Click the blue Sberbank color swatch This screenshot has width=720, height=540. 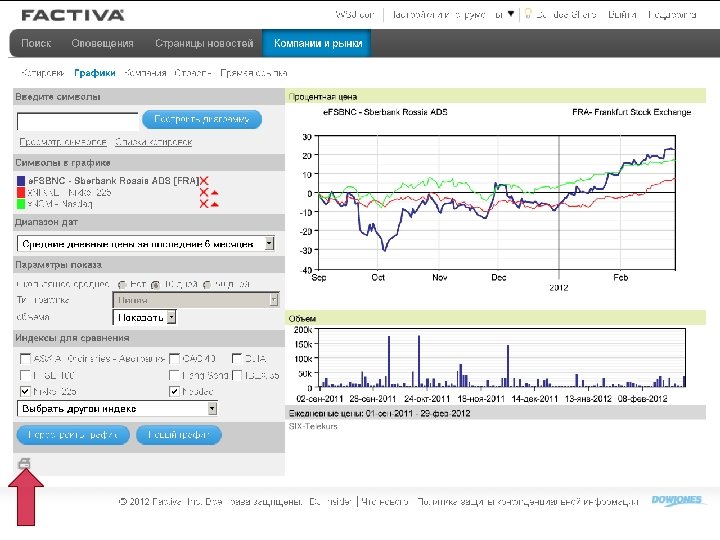(x=21, y=180)
